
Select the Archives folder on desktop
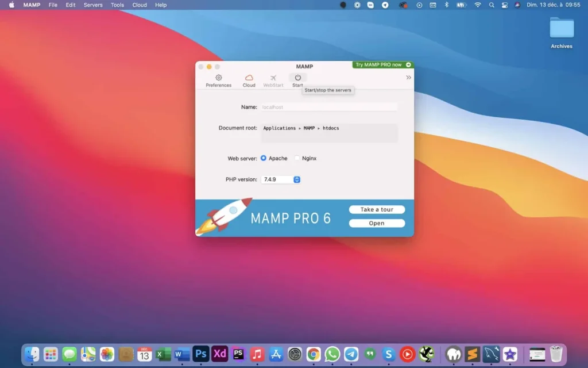click(562, 33)
